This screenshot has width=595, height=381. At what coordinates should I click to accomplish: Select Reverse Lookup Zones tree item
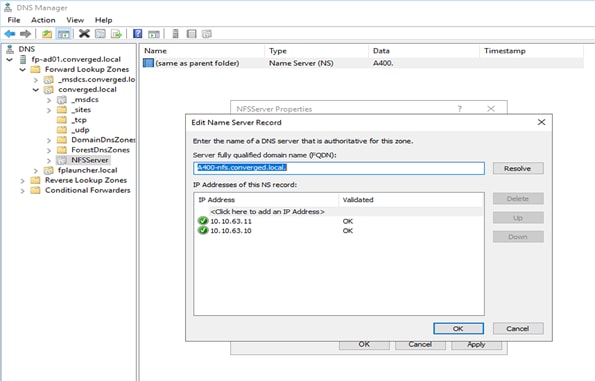point(86,180)
